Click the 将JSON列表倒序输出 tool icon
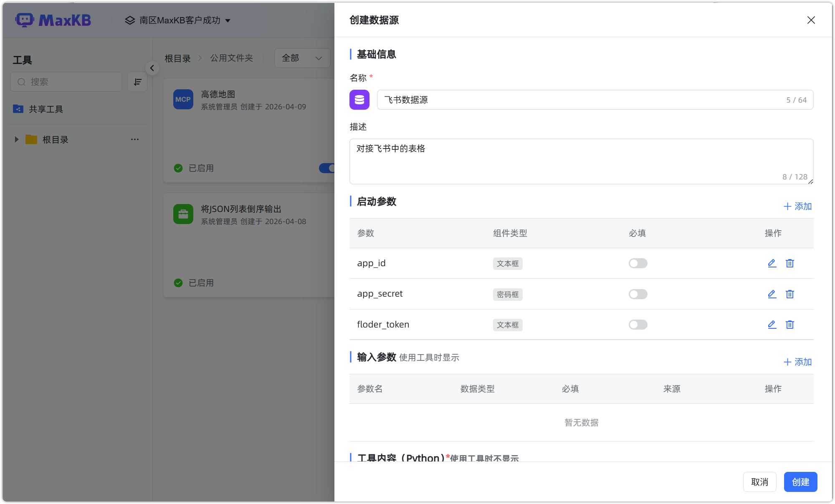835x504 pixels. coord(183,214)
